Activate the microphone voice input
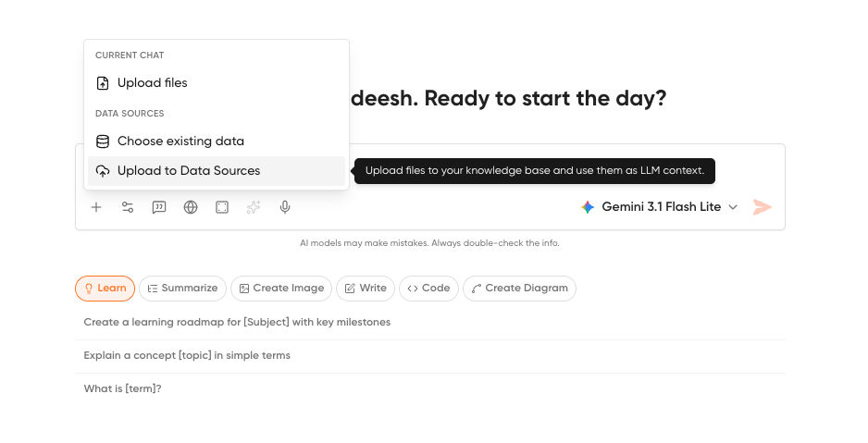The width and height of the screenshot is (868, 443). pos(285,207)
